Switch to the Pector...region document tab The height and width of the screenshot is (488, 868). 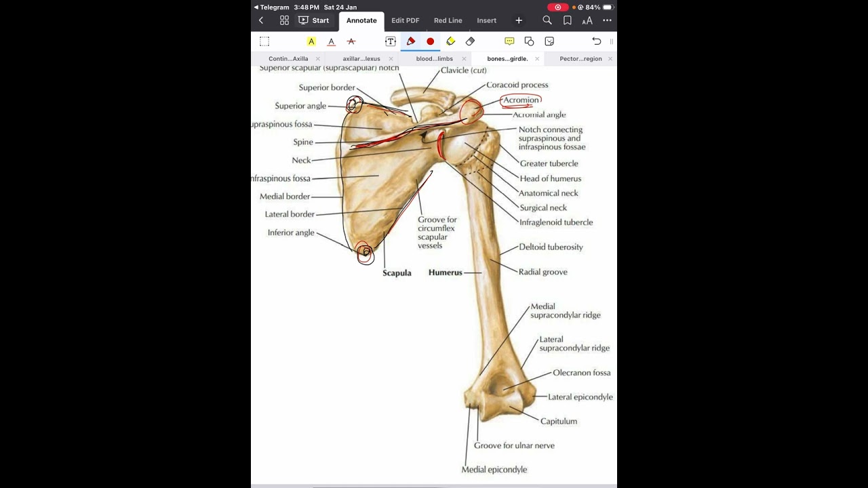click(580, 59)
